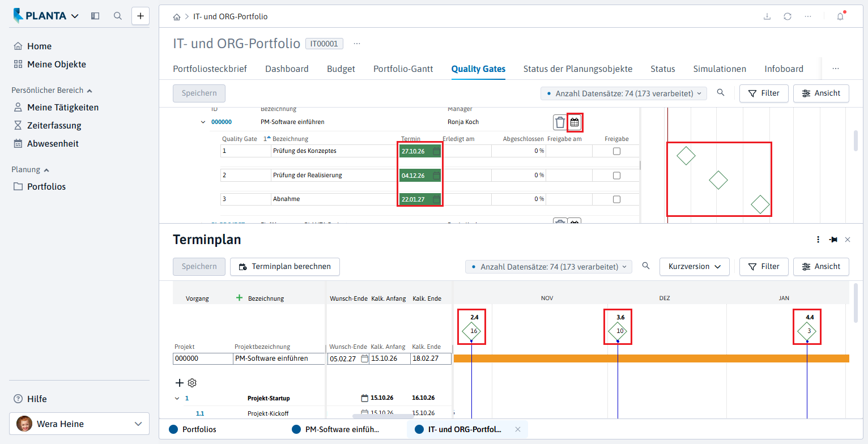This screenshot has height=444, width=868.
Task: Open Zeiterfassung in the sidebar
Action: coord(54,125)
